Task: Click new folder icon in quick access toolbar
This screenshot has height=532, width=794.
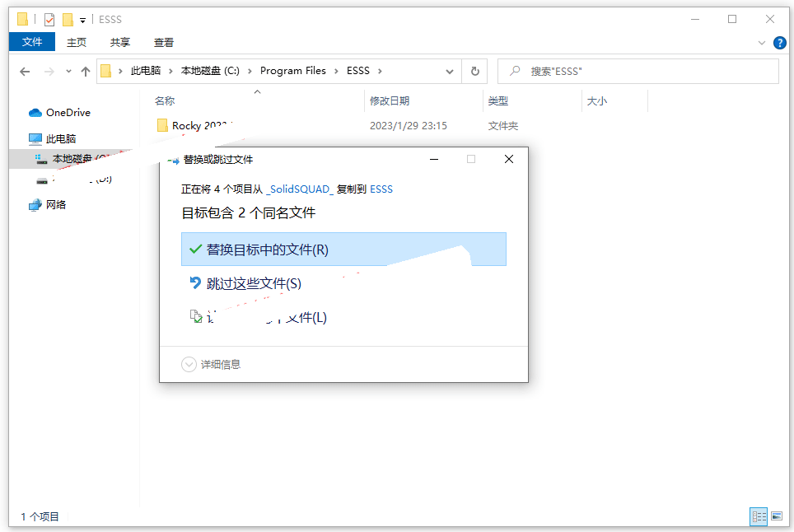Action: point(68,20)
